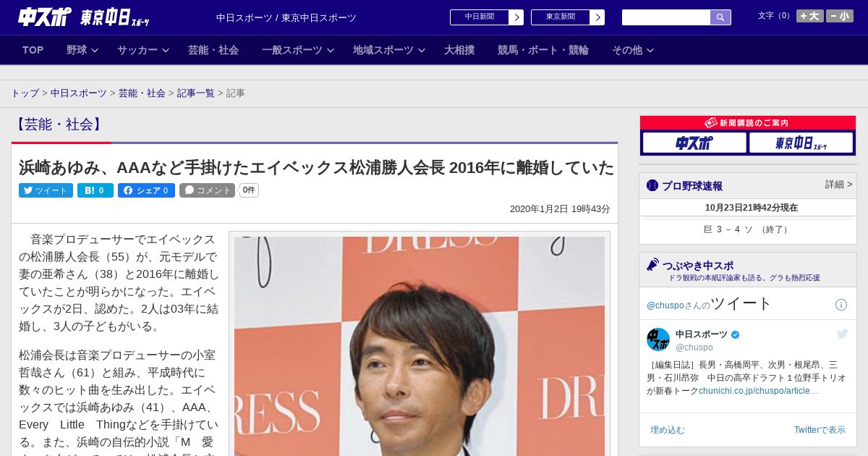Open the コメント button
The width and height of the screenshot is (868, 456).
point(208,190)
